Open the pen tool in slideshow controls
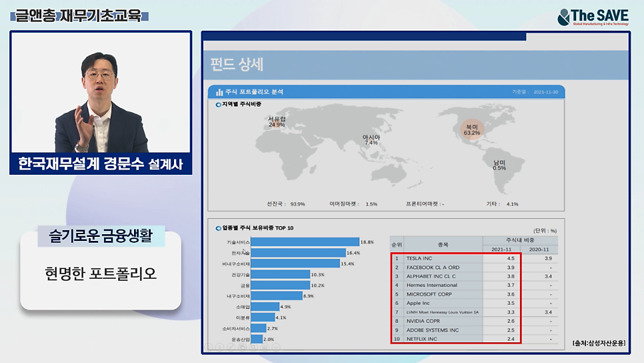 tap(231, 348)
